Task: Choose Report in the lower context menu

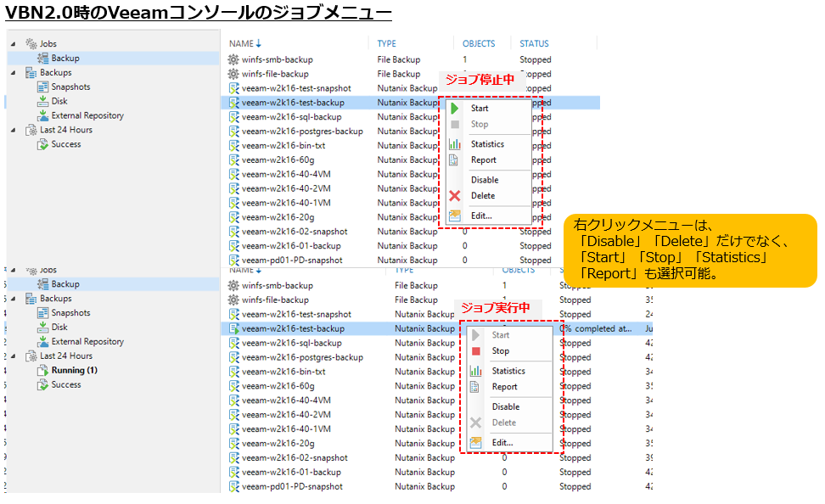Action: click(504, 387)
